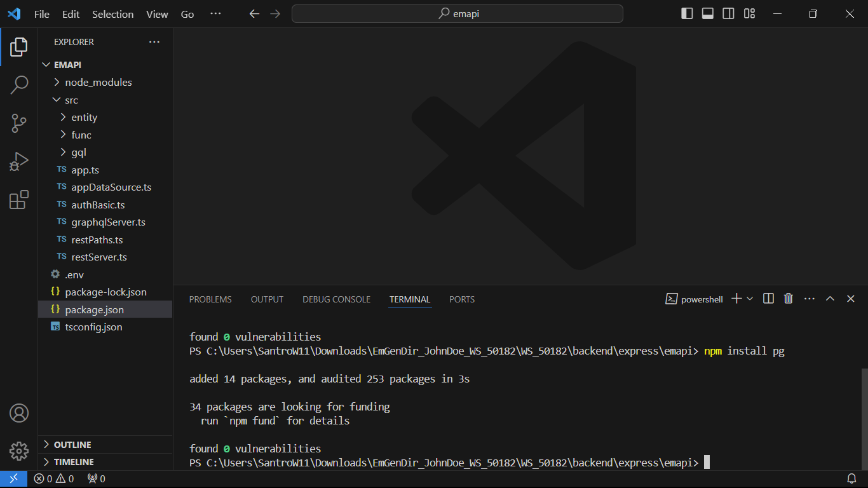Image resolution: width=868 pixels, height=488 pixels.
Task: Click the terminal vertical scrollbar
Action: tap(864, 419)
